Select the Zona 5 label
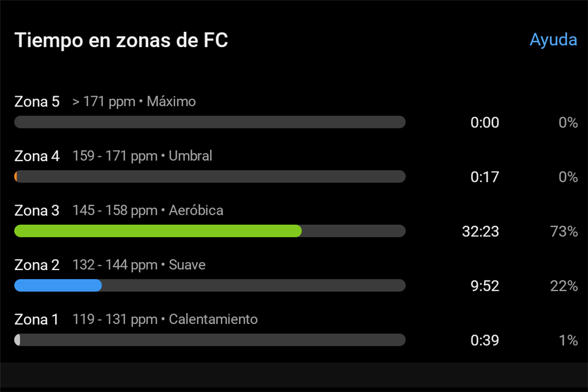The image size is (588, 392). (x=37, y=102)
